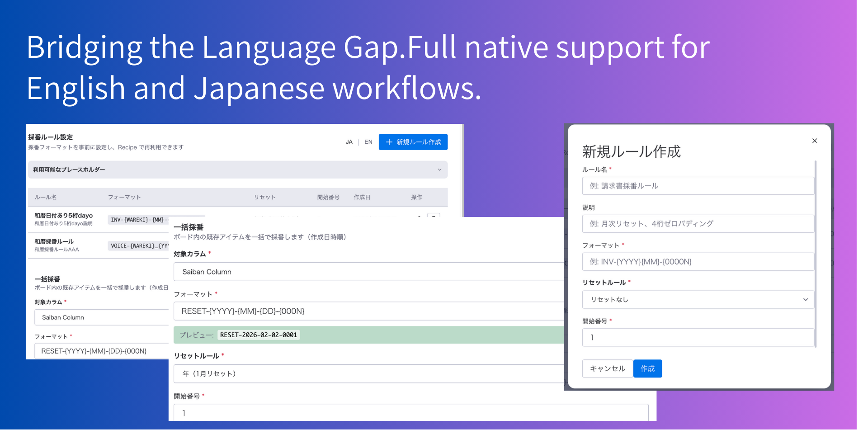868x434 pixels.
Task: Switch the interface language to EN
Action: (x=368, y=142)
